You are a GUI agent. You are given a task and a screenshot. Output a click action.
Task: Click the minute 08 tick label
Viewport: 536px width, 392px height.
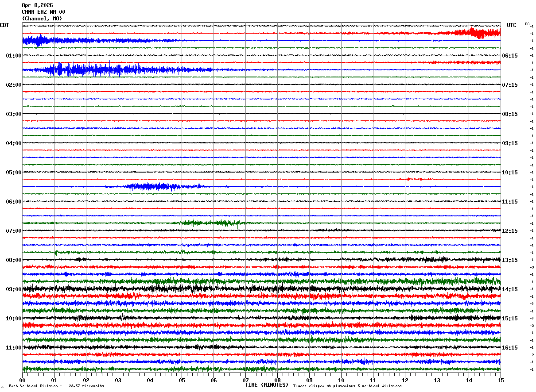pos(277,380)
